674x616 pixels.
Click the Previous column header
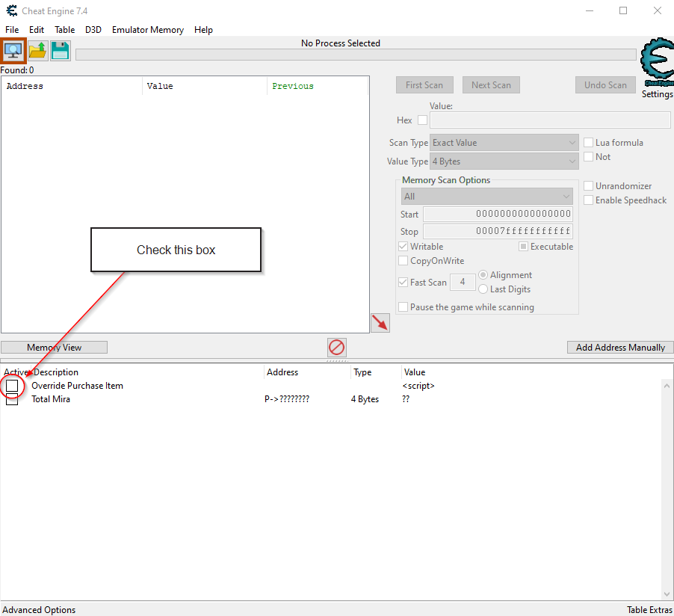pos(318,86)
